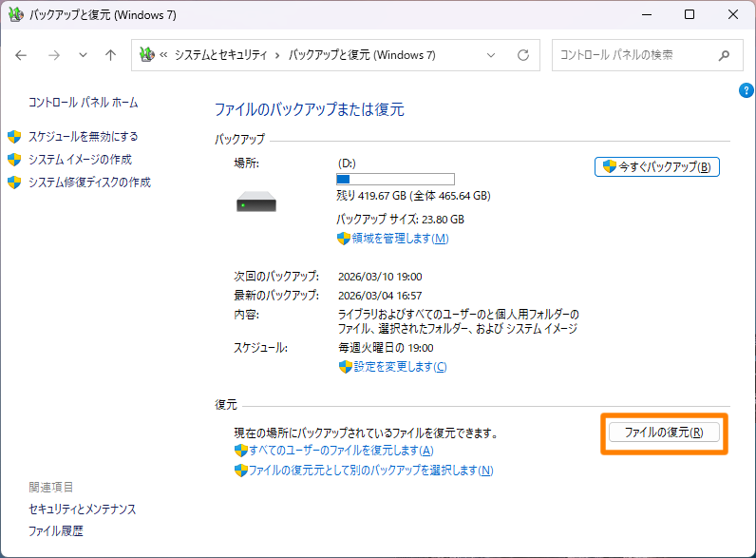Click the forward navigation arrow
756x558 pixels.
coord(53,55)
